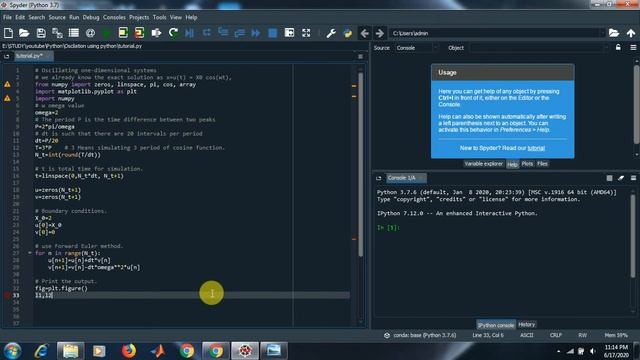Switch to the Files tab
Image resolution: width=640 pixels, height=360 pixels.
(542, 164)
